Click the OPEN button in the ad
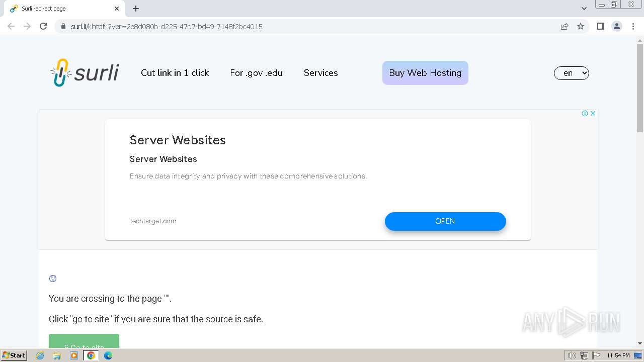644x362 pixels. [x=445, y=221]
